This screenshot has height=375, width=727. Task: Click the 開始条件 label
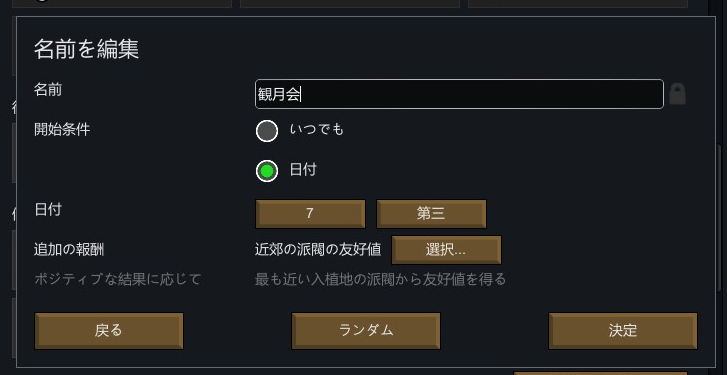point(62,130)
